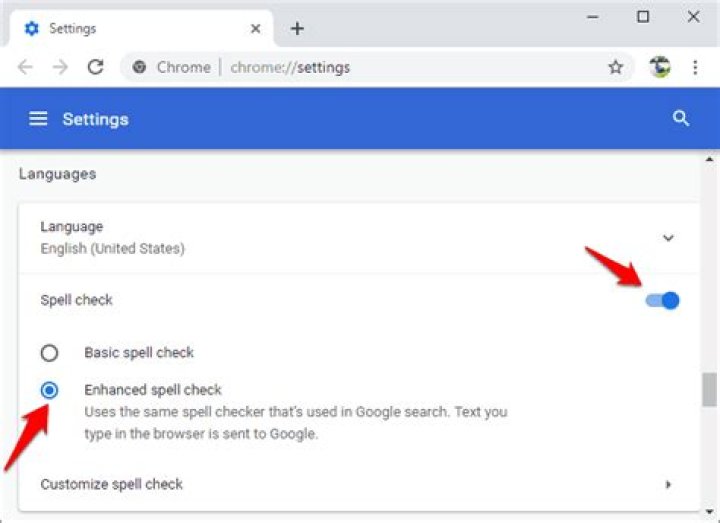The width and height of the screenshot is (720, 523).
Task: Open Customize spell check arrow
Action: tap(668, 484)
